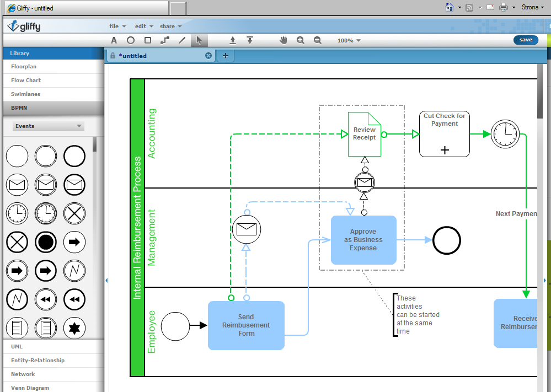
Task: Select the timer event on canvas
Action: click(505, 134)
